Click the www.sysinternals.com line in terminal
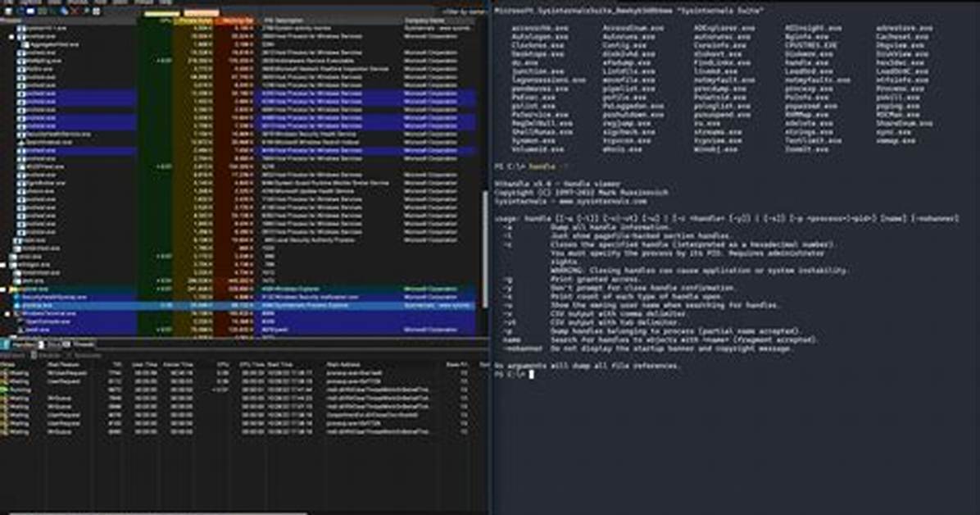The width and height of the screenshot is (980, 515). 570,201
